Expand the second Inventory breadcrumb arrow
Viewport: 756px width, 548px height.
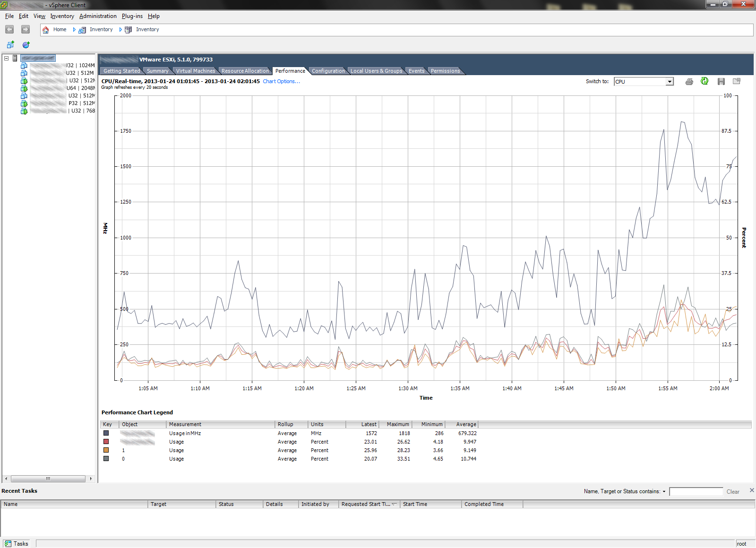[x=120, y=30]
